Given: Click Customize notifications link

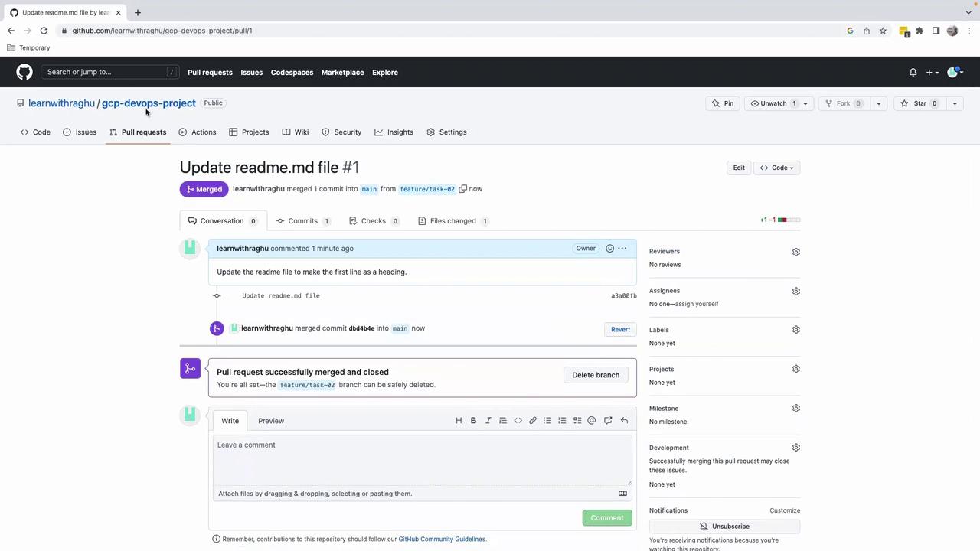Looking at the screenshot, I should pos(785,510).
